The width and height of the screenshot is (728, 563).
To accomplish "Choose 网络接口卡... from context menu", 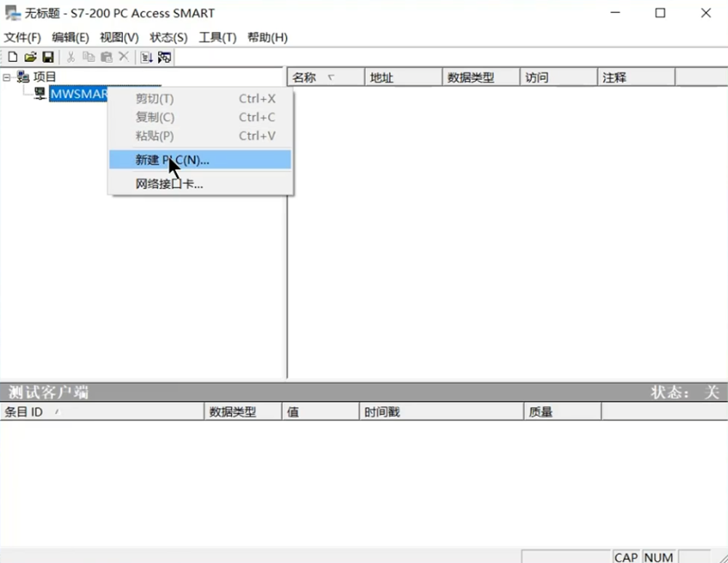I will (x=169, y=184).
